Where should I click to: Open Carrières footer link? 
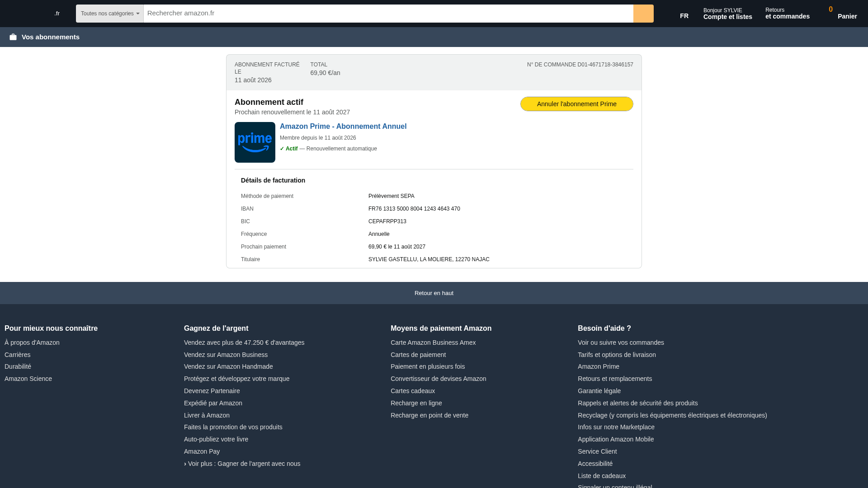point(18,355)
